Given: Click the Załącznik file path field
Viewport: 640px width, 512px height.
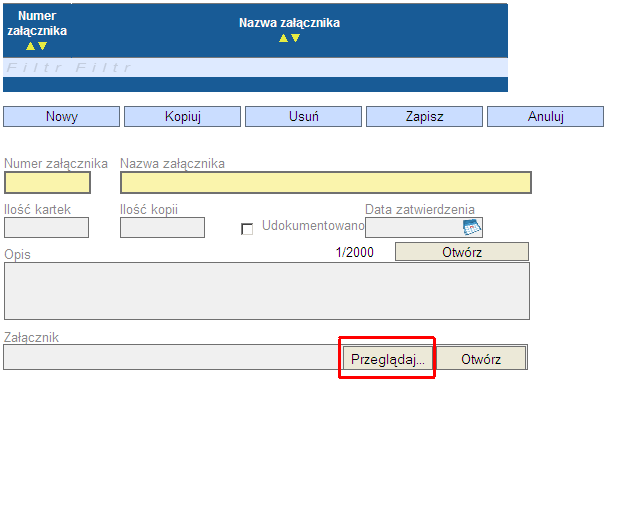Looking at the screenshot, I should click(x=173, y=357).
